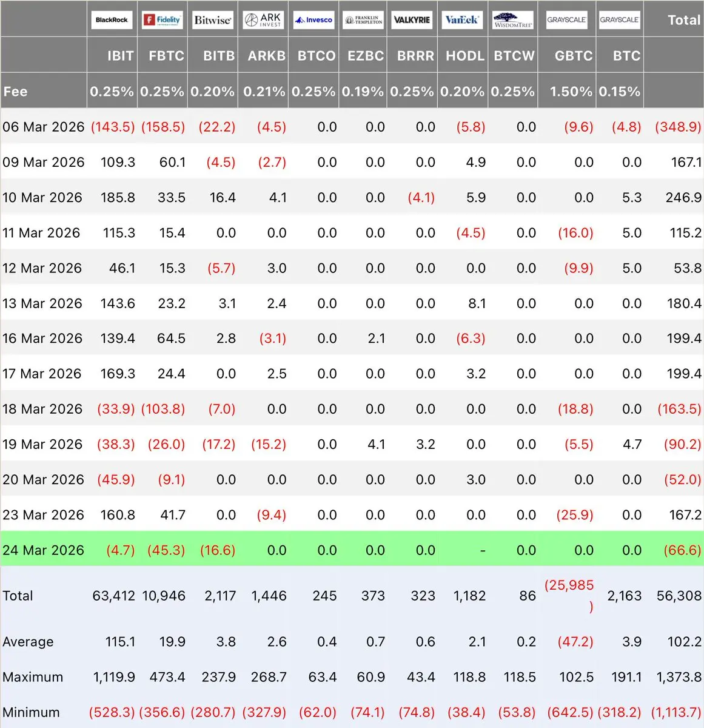Click the Grayscale logo above GBTC
The height and width of the screenshot is (728, 704).
(567, 19)
